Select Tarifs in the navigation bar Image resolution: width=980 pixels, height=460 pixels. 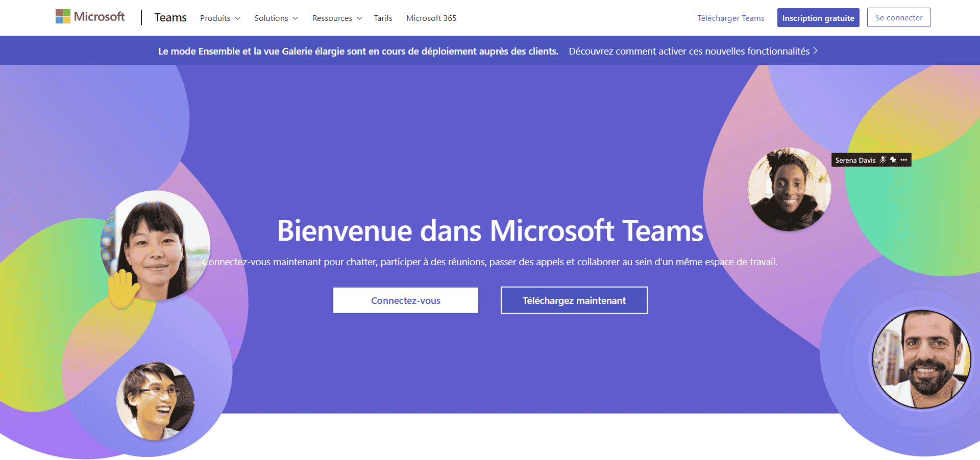click(383, 18)
